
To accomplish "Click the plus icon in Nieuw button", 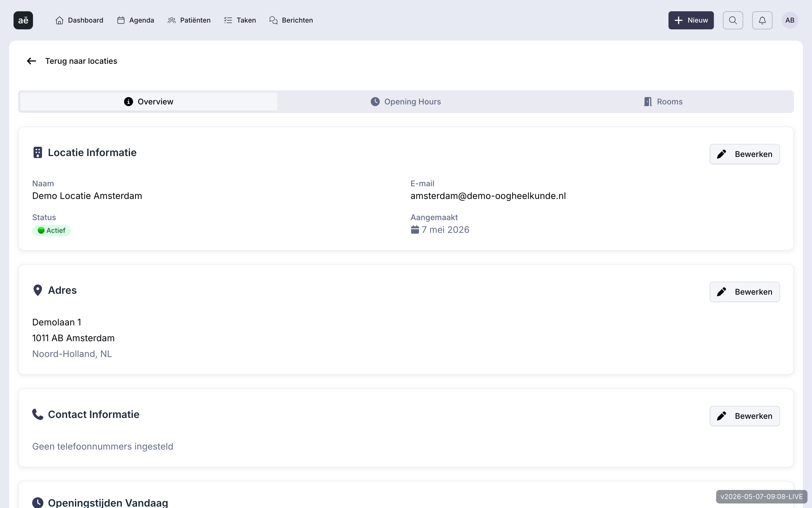I will coord(678,20).
